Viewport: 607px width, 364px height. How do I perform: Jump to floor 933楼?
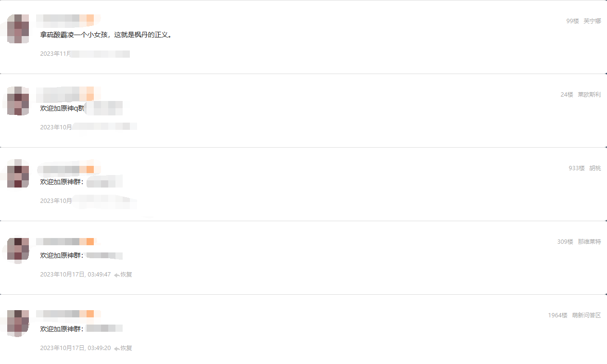click(x=577, y=168)
